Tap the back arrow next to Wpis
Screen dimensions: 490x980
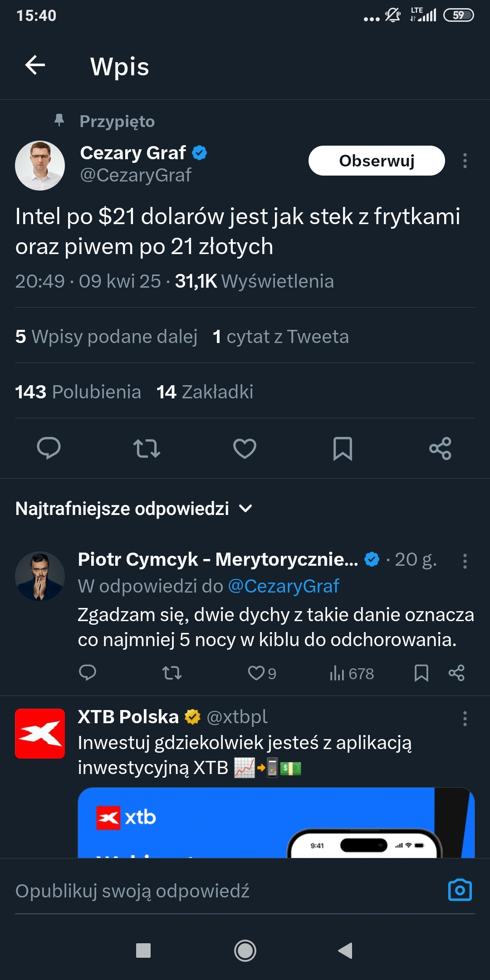(35, 65)
